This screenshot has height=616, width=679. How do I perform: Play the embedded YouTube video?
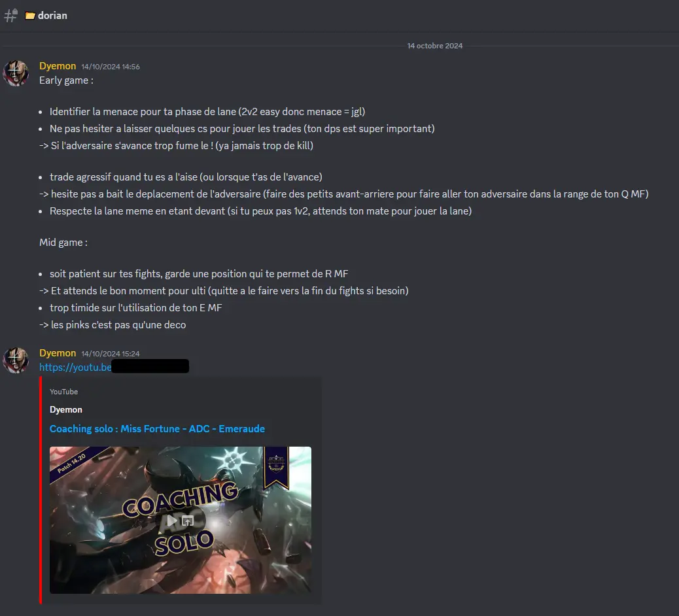172,521
